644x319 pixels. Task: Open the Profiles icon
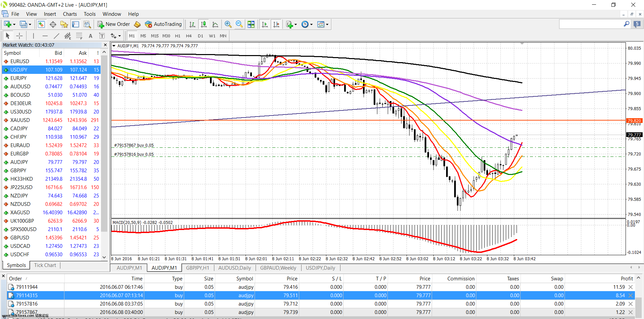23,24
